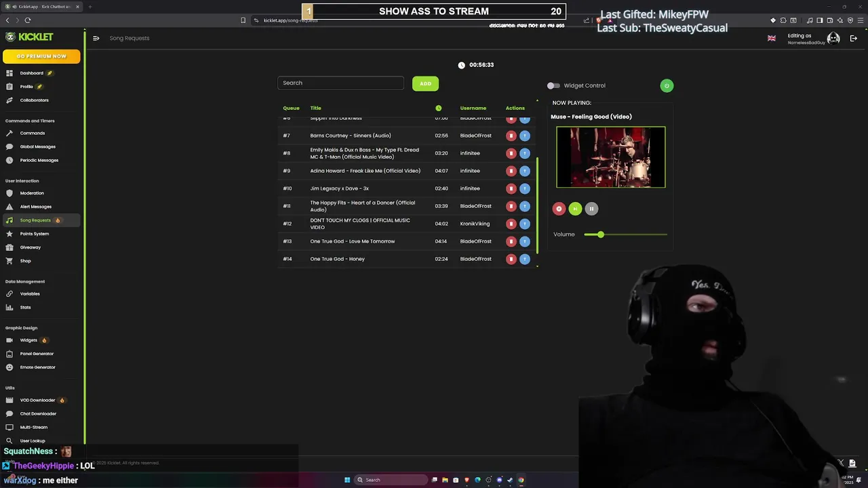
Task: Click the Windows taskbar Search box
Action: [x=392, y=480]
